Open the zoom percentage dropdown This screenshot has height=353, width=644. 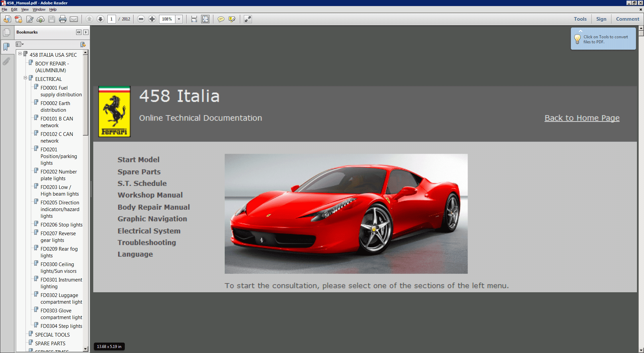tap(179, 19)
